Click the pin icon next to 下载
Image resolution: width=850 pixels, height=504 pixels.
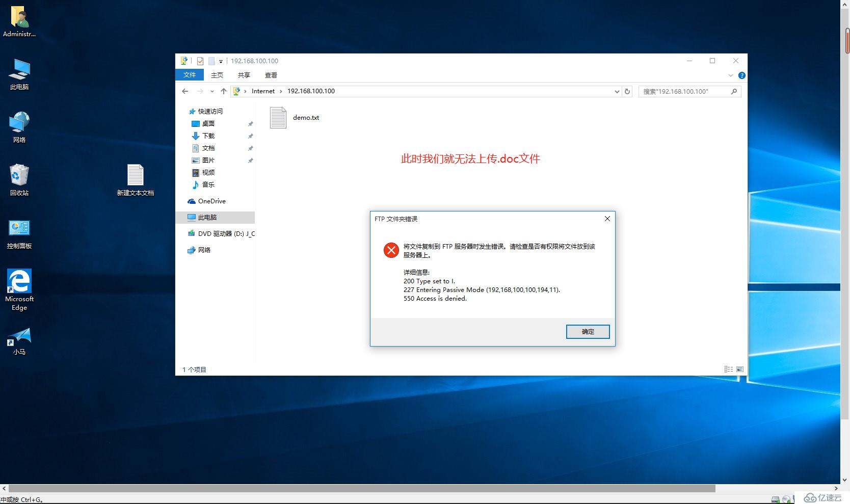(250, 136)
